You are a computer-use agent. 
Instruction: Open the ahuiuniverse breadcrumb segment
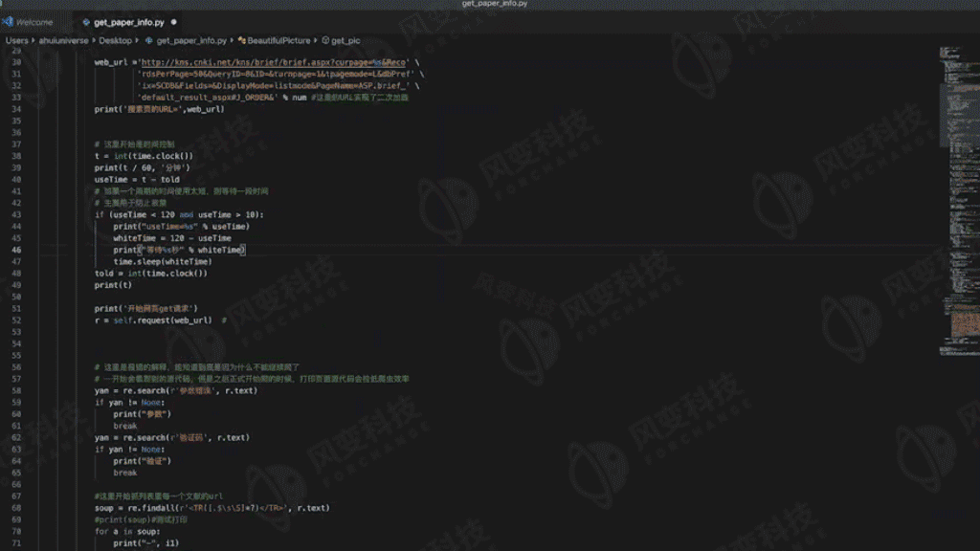click(x=64, y=40)
